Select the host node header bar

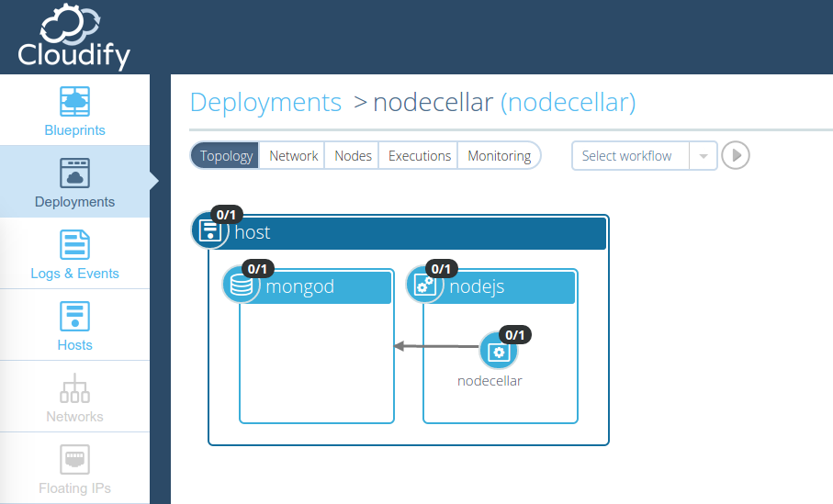(x=408, y=232)
